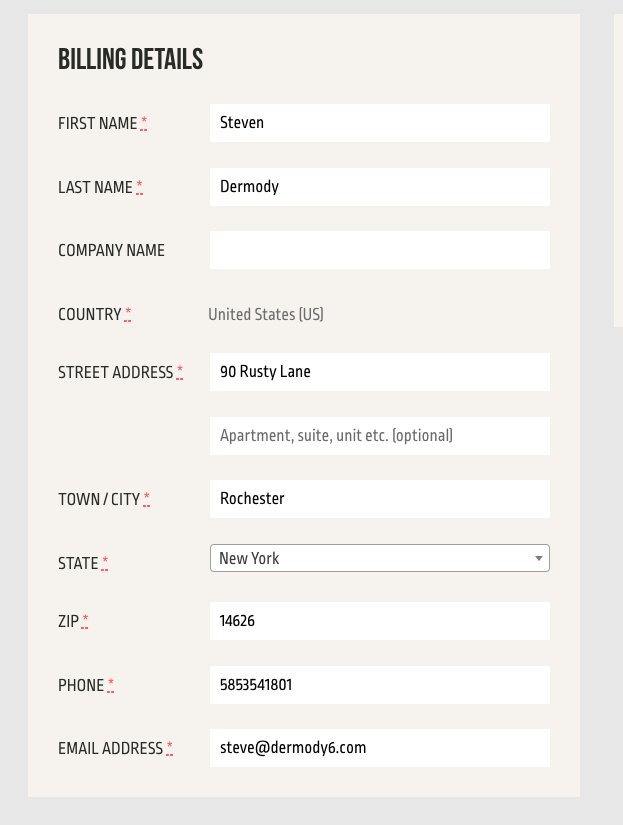Select the Last Name field containing Dermody
The image size is (623, 825).
click(379, 187)
